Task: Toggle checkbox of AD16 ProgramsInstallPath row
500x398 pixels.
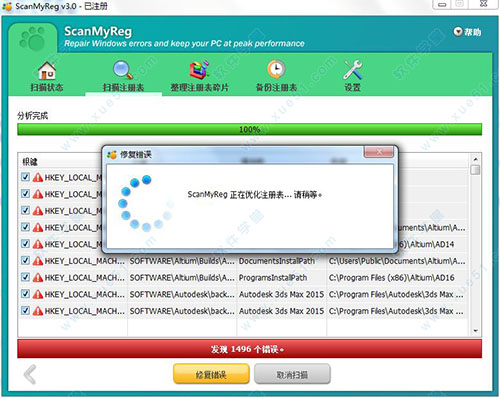Action: pos(25,277)
